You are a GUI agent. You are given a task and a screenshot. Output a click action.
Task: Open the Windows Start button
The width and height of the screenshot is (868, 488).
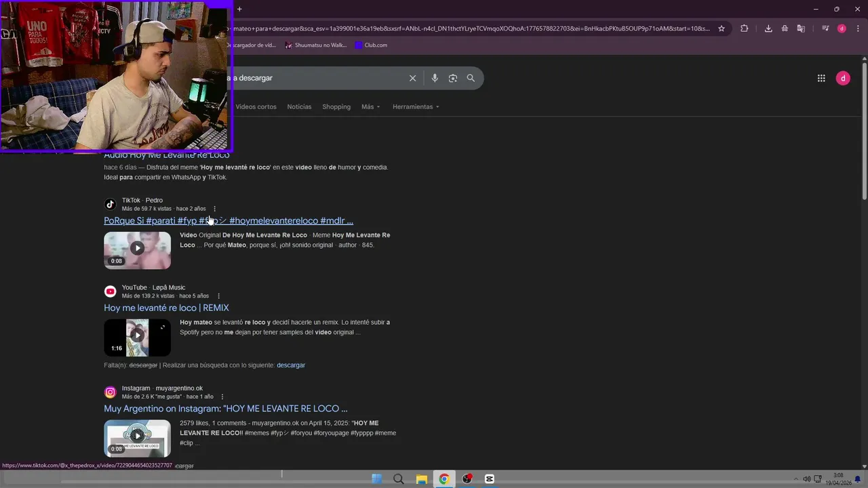point(377,479)
